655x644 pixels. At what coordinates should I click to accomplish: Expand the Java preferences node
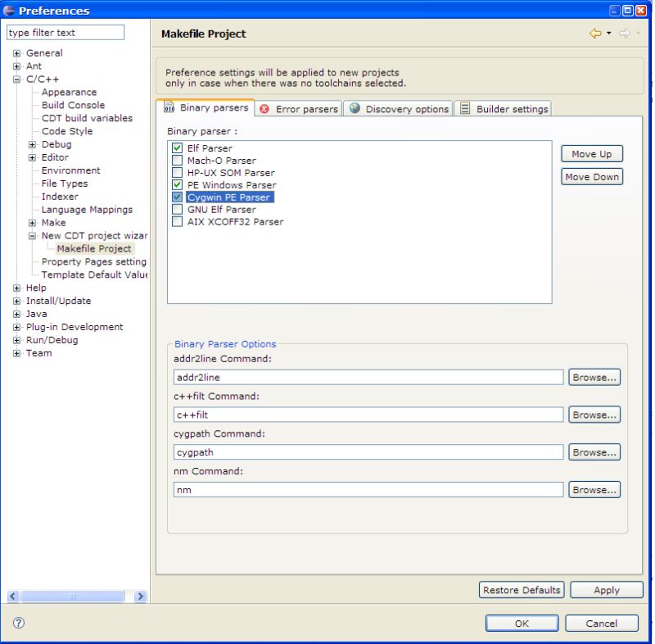[16, 314]
